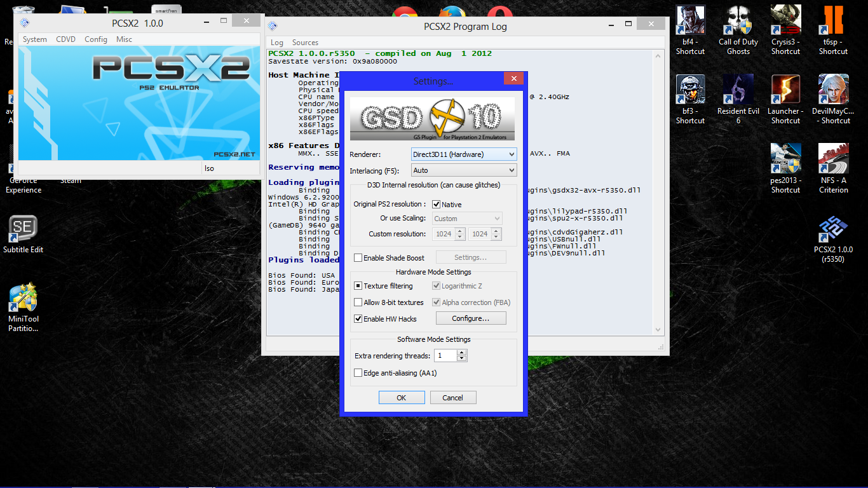868x488 pixels.
Task: Click the PCSX2 Program Log title icon
Action: [273, 26]
